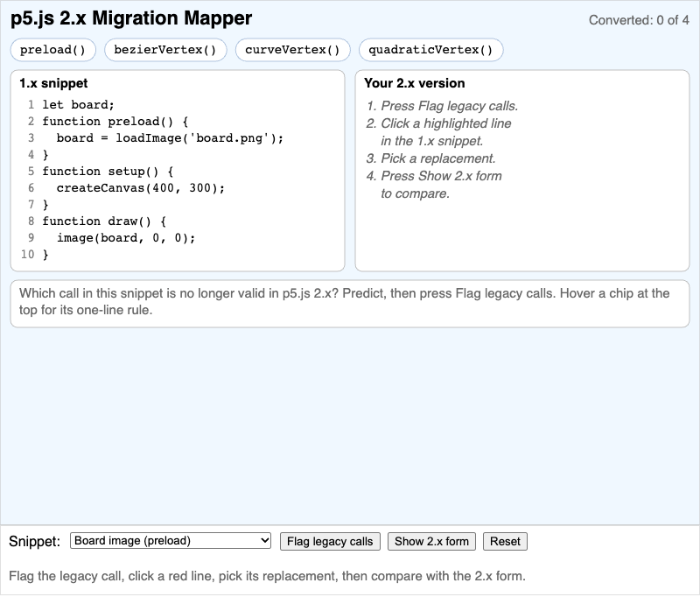700x597 pixels.
Task: Click the bezierVertex() chip
Action: 165,50
